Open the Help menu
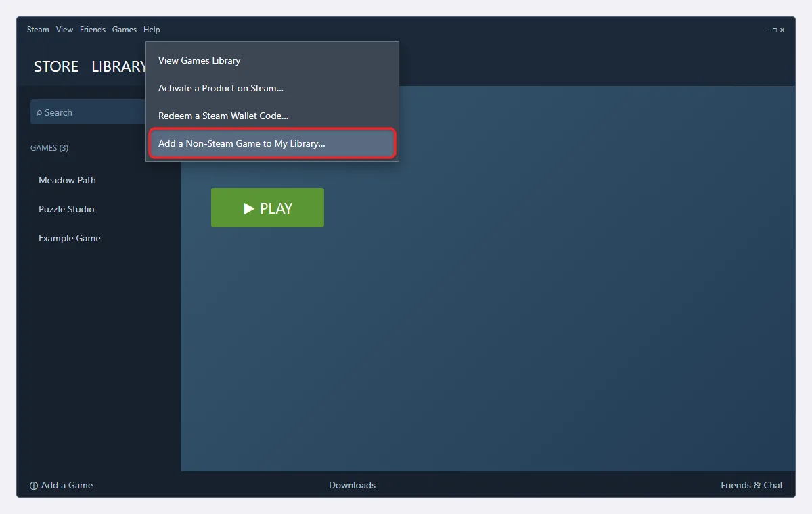This screenshot has height=514, width=812. 152,30
